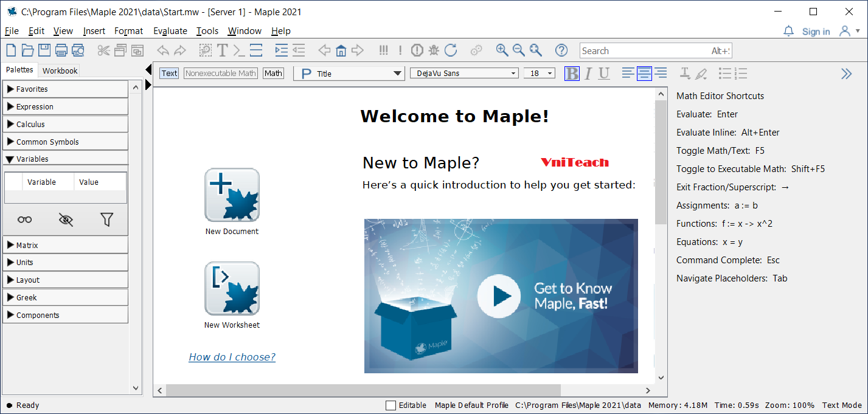Insert a Maple prompt input

tap(239, 50)
